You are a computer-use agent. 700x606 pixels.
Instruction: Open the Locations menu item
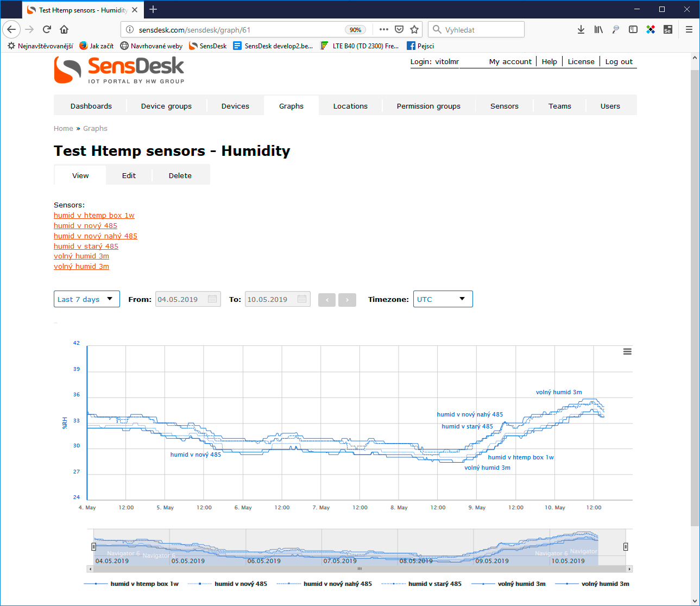tap(350, 106)
